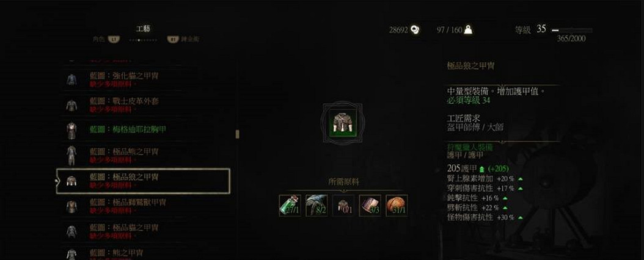Select blueprint 藍圖：極品貓之甲冑 in list

point(143,232)
